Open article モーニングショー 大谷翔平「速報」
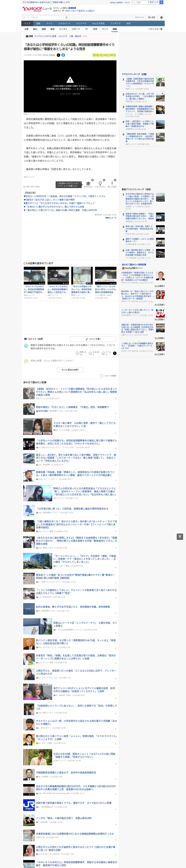The width and height of the screenshot is (186, 868). [x=84, y=559]
